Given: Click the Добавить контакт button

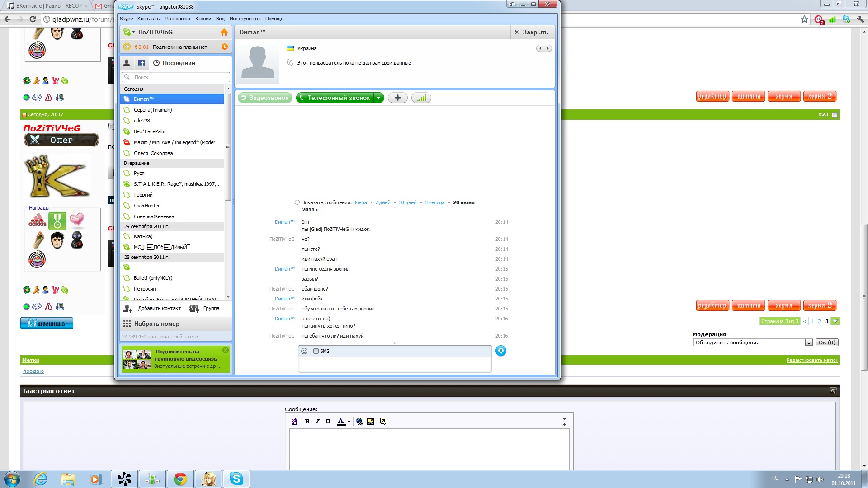Looking at the screenshot, I should point(153,308).
